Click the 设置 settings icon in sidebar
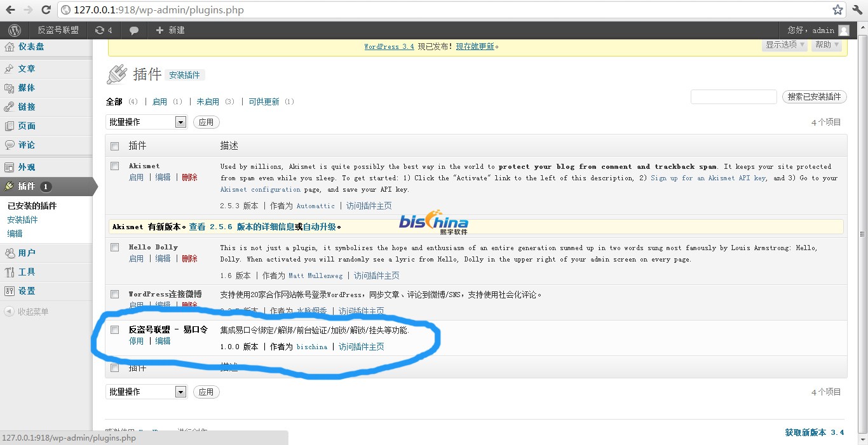Image resolution: width=868 pixels, height=445 pixels. click(x=10, y=291)
